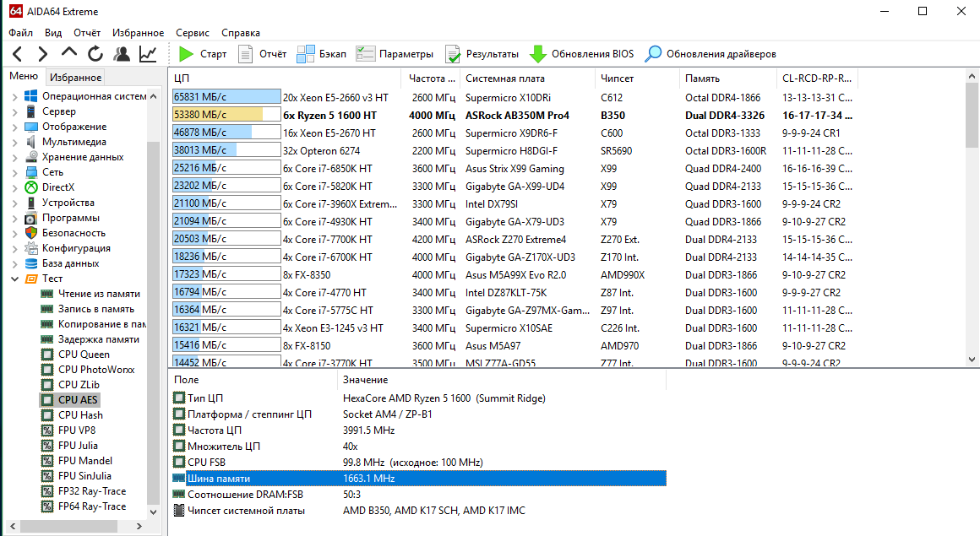Open the CPU Queen benchmark

[x=84, y=355]
